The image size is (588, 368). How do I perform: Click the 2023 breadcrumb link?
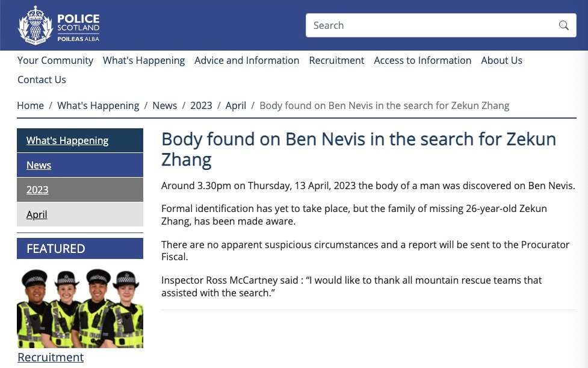(x=201, y=106)
